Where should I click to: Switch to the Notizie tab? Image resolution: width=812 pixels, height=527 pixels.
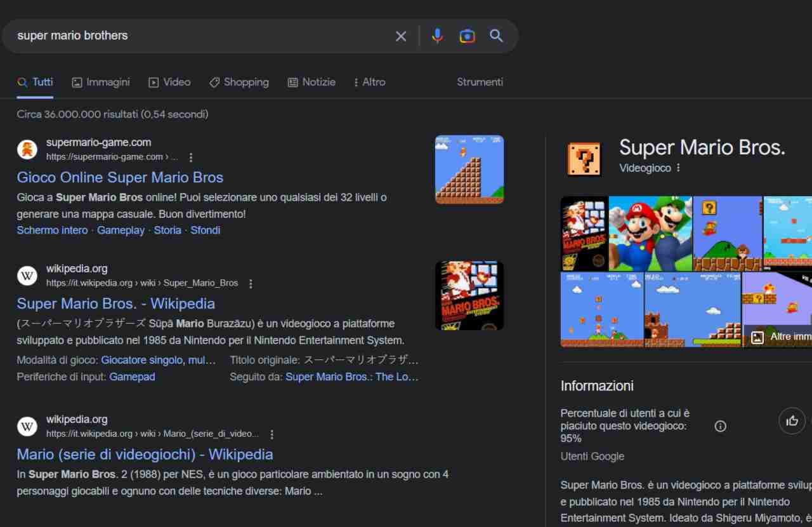(x=311, y=82)
